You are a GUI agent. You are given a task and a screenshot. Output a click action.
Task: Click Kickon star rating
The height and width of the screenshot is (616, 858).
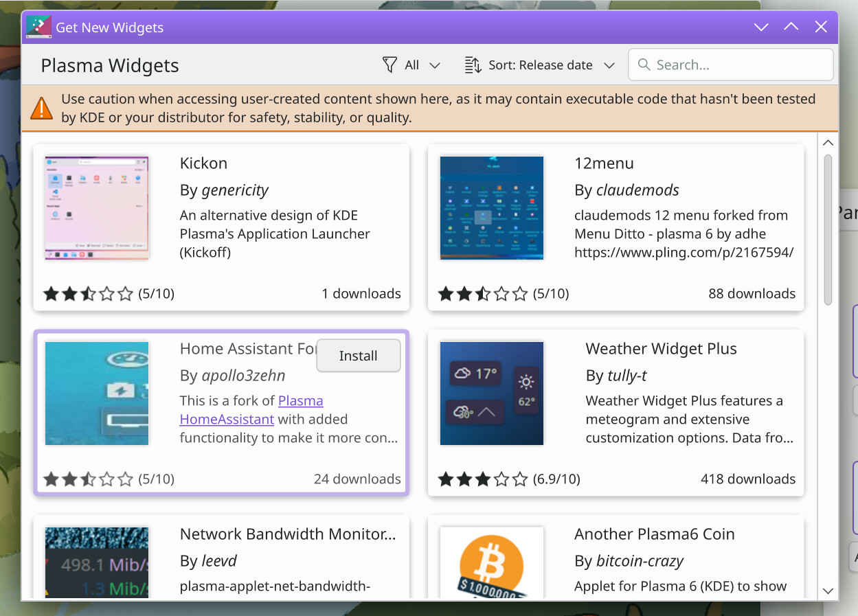pyautogui.click(x=88, y=294)
